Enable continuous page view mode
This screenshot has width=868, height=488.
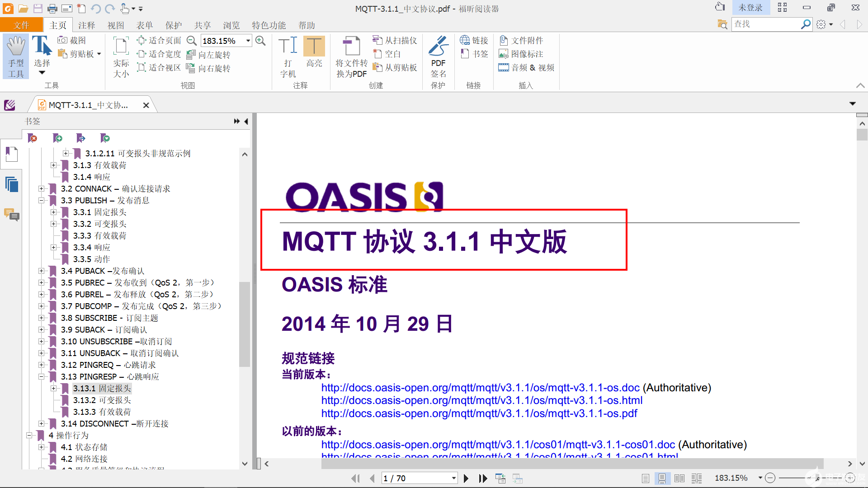click(x=662, y=478)
